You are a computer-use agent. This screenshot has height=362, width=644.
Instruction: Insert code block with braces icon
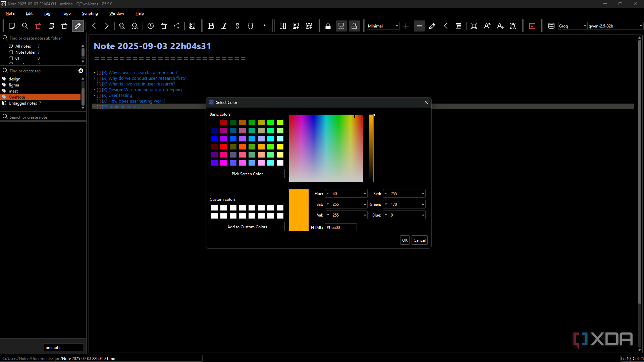(251, 26)
